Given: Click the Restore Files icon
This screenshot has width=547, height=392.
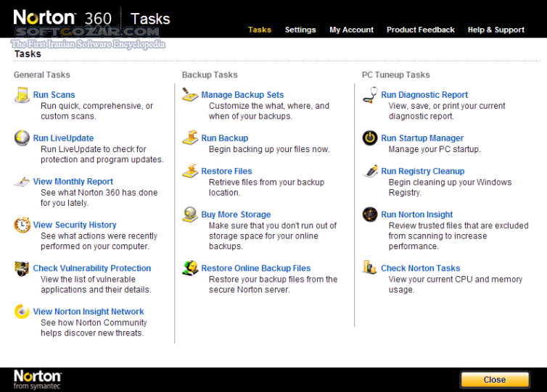Looking at the screenshot, I should tap(190, 171).
